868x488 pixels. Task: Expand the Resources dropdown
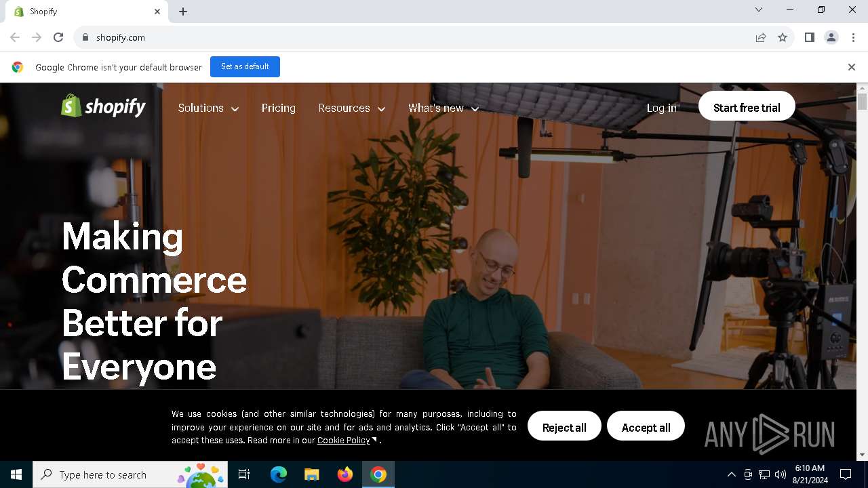pos(351,108)
